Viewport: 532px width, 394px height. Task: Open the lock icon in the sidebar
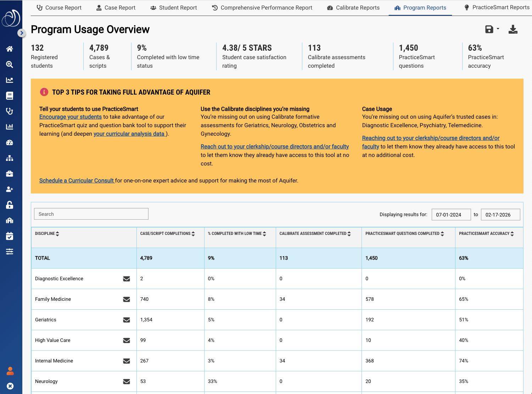coord(9,205)
